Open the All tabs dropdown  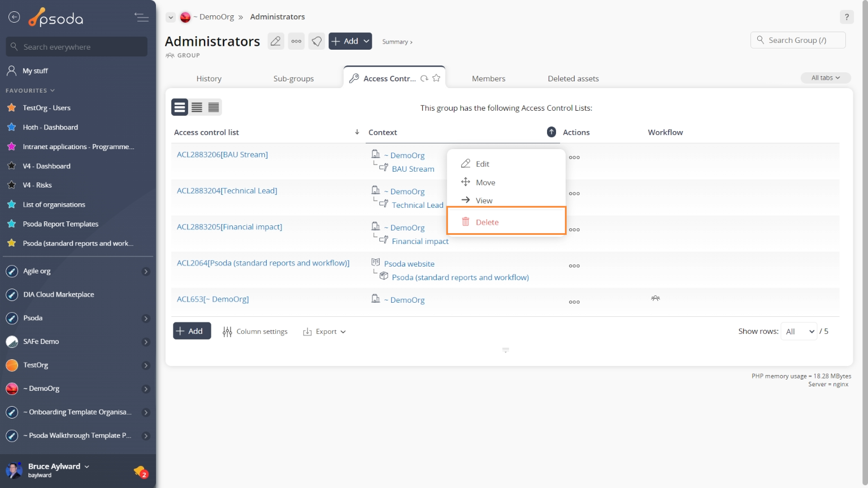[826, 78]
